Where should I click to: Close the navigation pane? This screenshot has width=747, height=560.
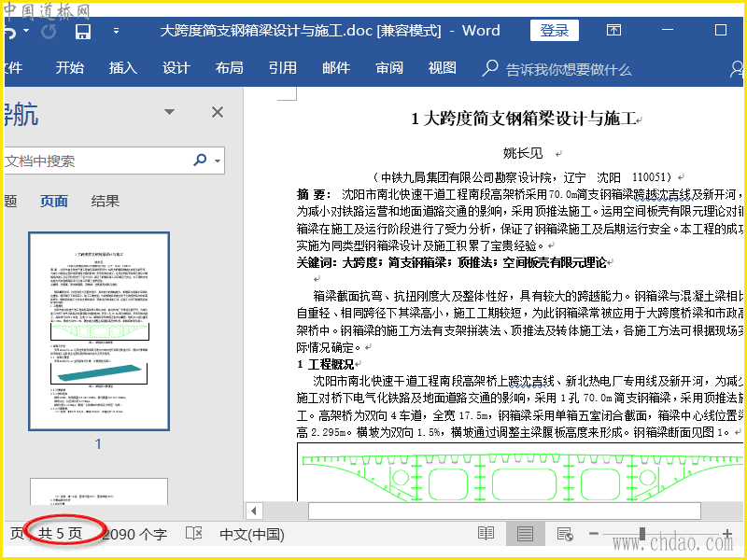[x=218, y=112]
